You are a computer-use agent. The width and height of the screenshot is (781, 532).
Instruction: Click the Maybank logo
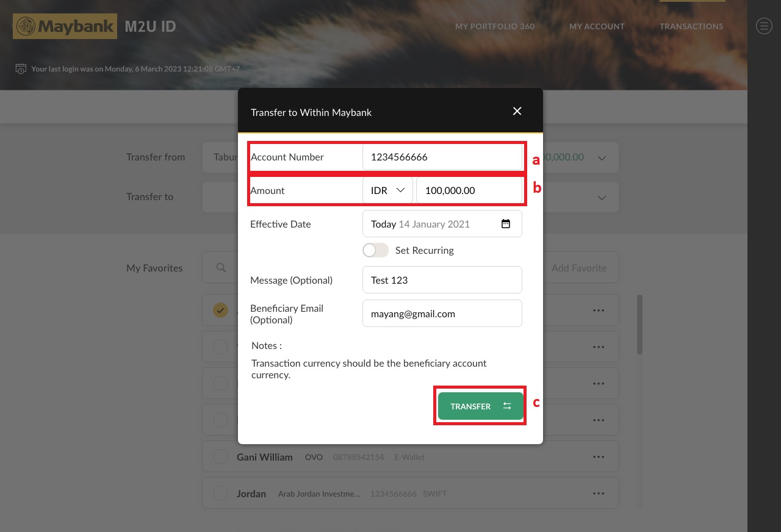[x=64, y=26]
